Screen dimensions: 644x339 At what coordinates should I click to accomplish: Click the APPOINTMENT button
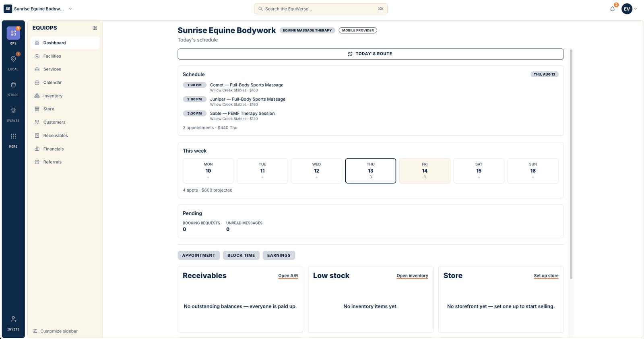click(x=199, y=255)
